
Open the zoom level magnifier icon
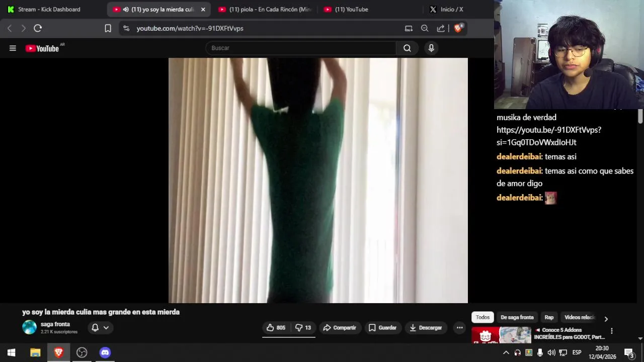coord(425,29)
